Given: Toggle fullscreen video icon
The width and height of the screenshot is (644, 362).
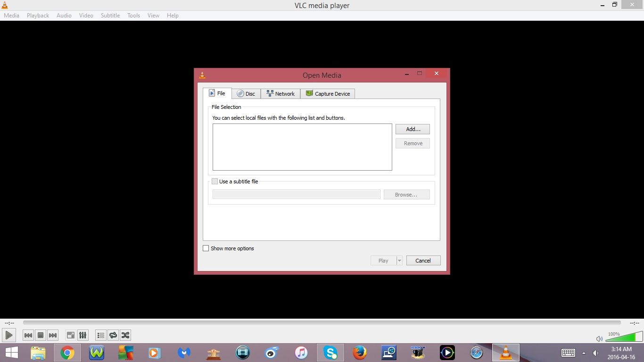Looking at the screenshot, I should tap(70, 335).
